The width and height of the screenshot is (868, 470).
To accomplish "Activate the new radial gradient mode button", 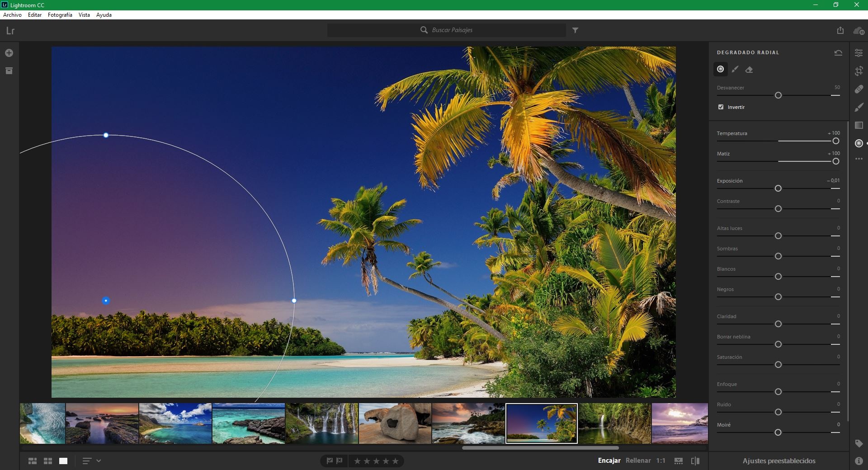I will (x=721, y=69).
